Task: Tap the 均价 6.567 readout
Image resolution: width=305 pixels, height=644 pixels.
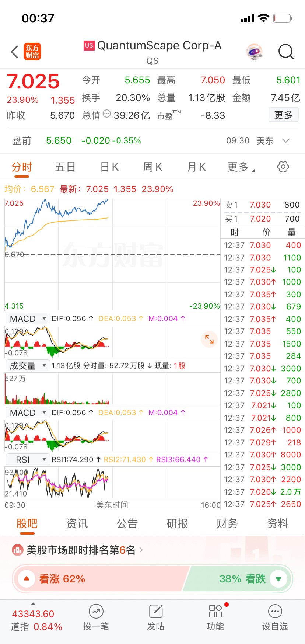Action: click(x=29, y=189)
